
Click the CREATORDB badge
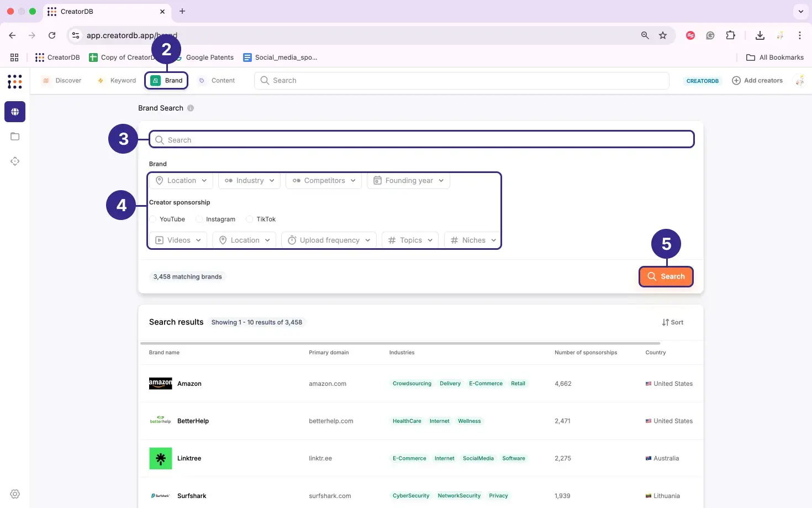tap(703, 81)
